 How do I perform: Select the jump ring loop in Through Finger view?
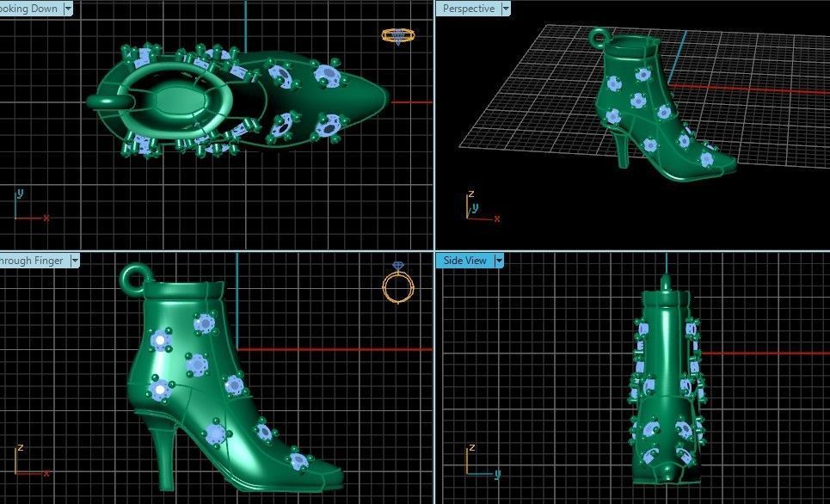point(134,278)
